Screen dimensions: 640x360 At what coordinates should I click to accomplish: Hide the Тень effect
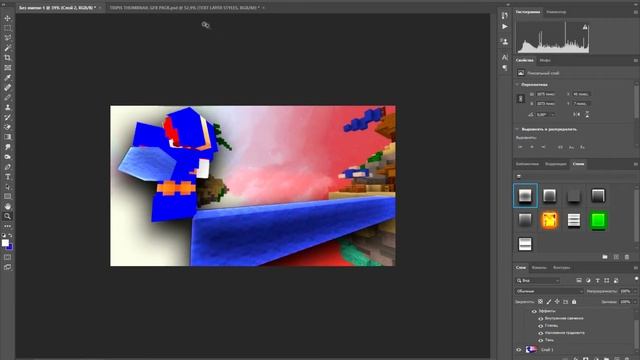point(540,340)
